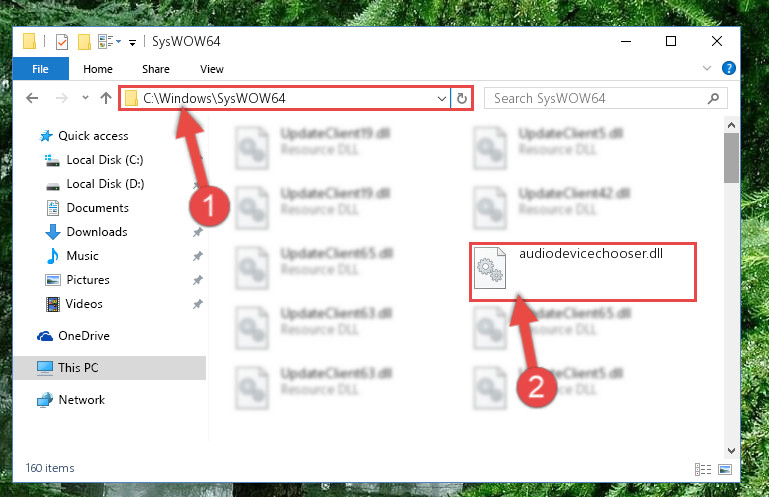
Task: Expand the ribbon with the chevron
Action: click(x=707, y=68)
